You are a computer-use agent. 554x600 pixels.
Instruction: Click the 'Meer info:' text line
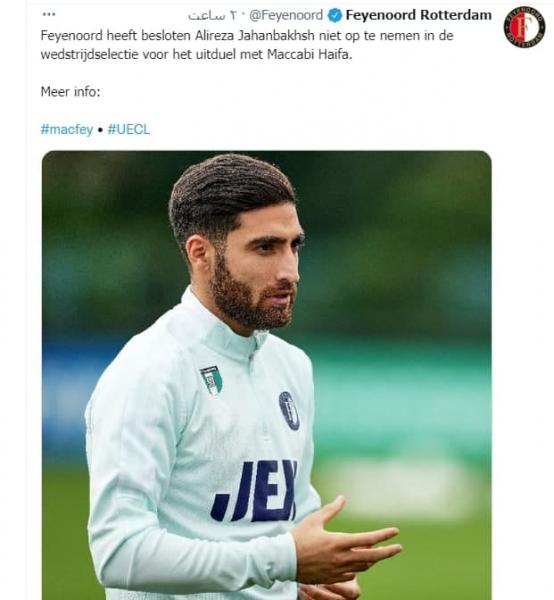(70, 92)
